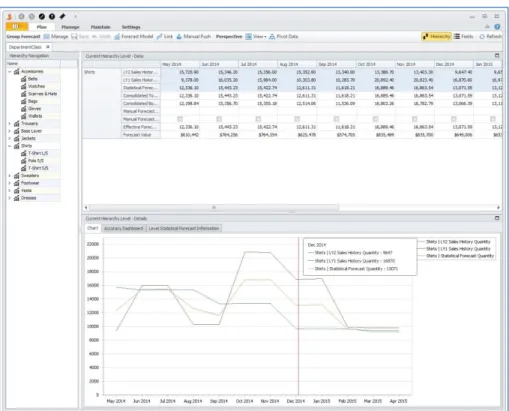
Task: Switch to the Accuracy Dashboard tab
Action: [123, 228]
